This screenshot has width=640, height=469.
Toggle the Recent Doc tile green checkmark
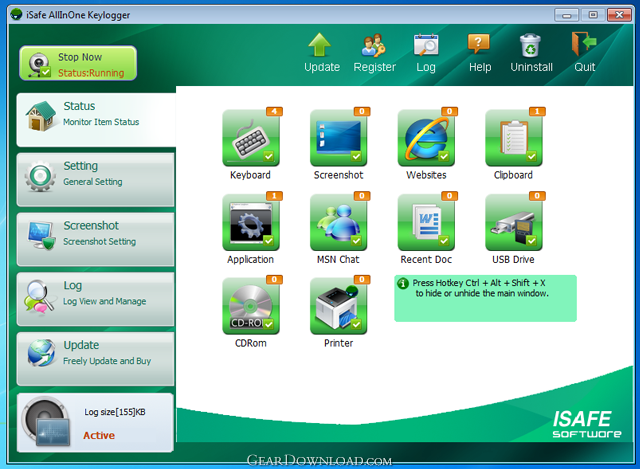[444, 240]
